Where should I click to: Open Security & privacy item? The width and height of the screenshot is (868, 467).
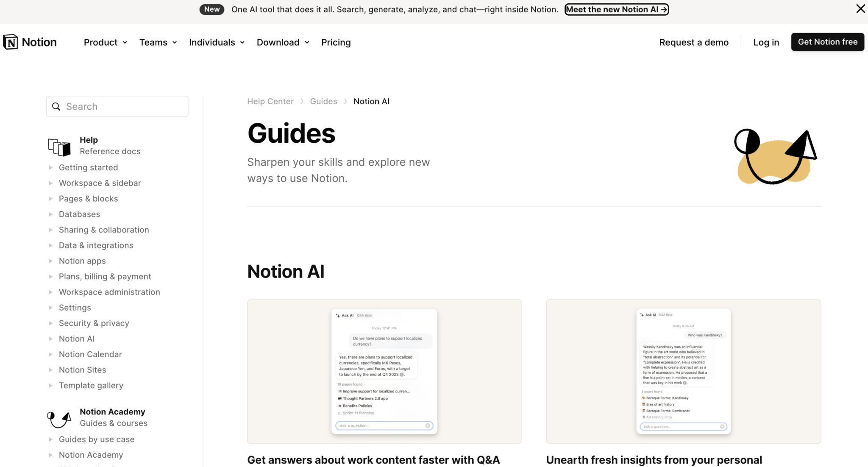point(94,323)
